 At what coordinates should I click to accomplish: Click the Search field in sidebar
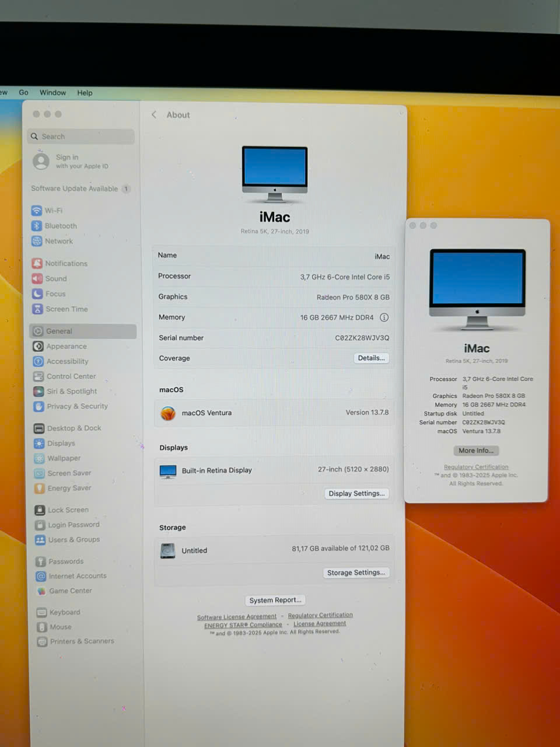[82, 137]
